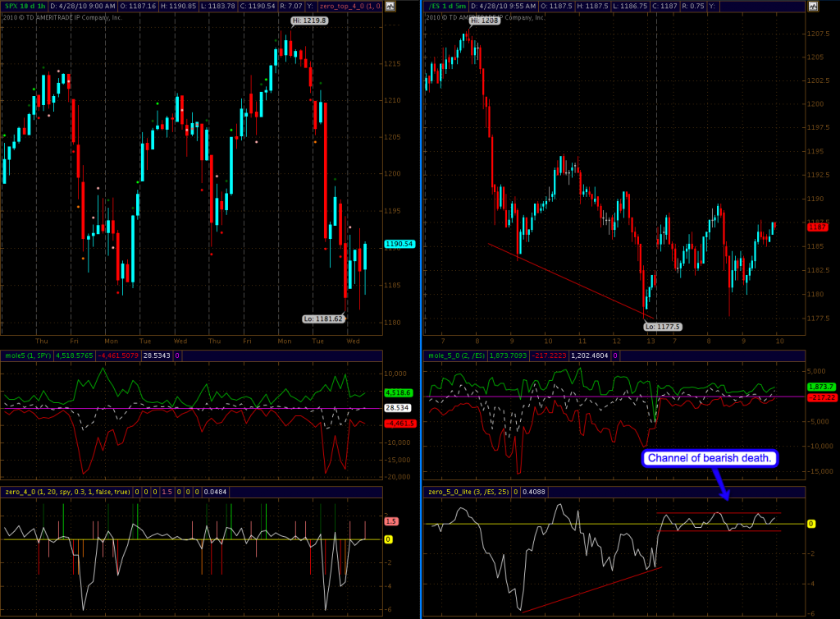Click the chart icon atop the /ES panel
The height and width of the screenshot is (619, 840).
(x=812, y=6)
